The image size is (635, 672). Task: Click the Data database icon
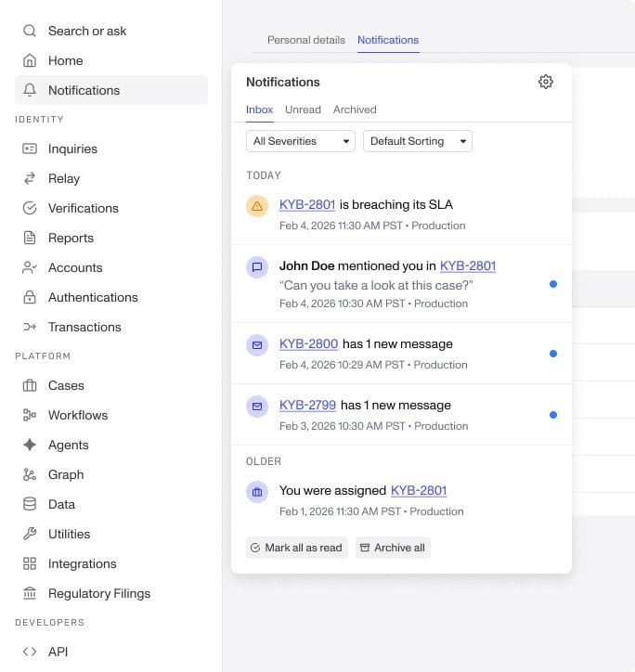[x=30, y=504]
